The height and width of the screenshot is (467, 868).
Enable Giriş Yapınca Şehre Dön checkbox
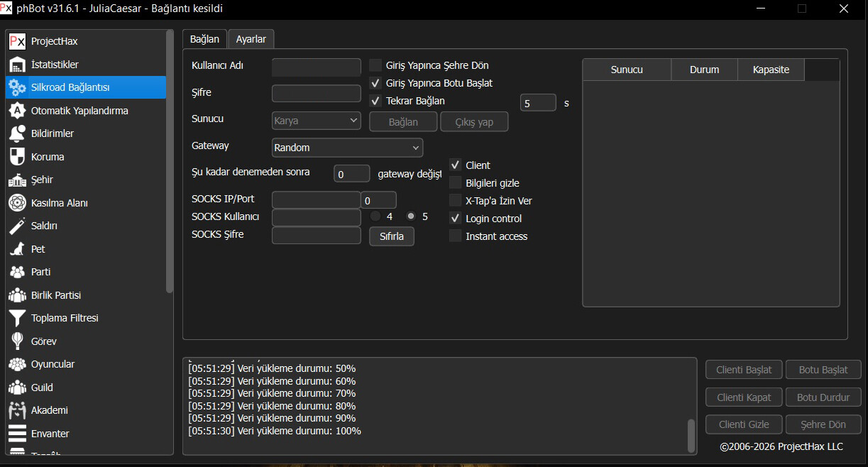375,65
